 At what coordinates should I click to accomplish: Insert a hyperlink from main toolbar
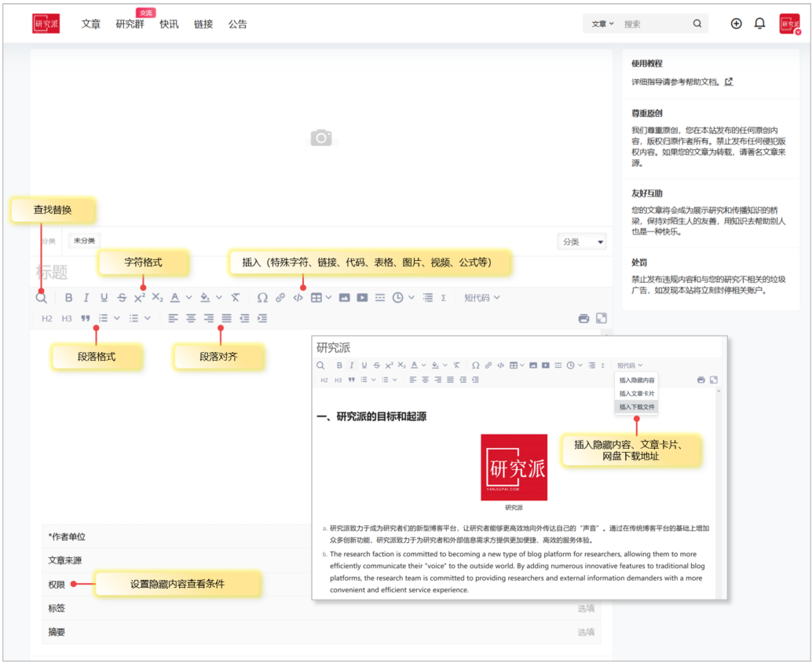pyautogui.click(x=280, y=298)
